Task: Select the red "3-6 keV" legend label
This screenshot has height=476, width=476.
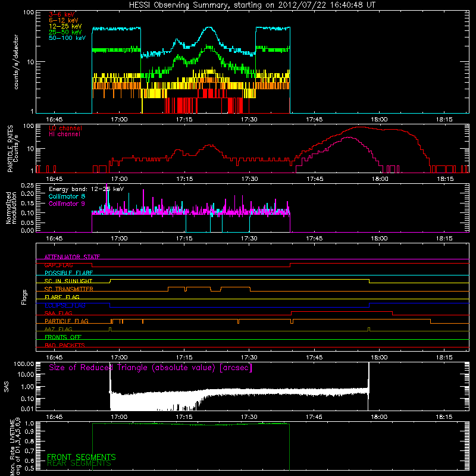Action: coord(62,14)
